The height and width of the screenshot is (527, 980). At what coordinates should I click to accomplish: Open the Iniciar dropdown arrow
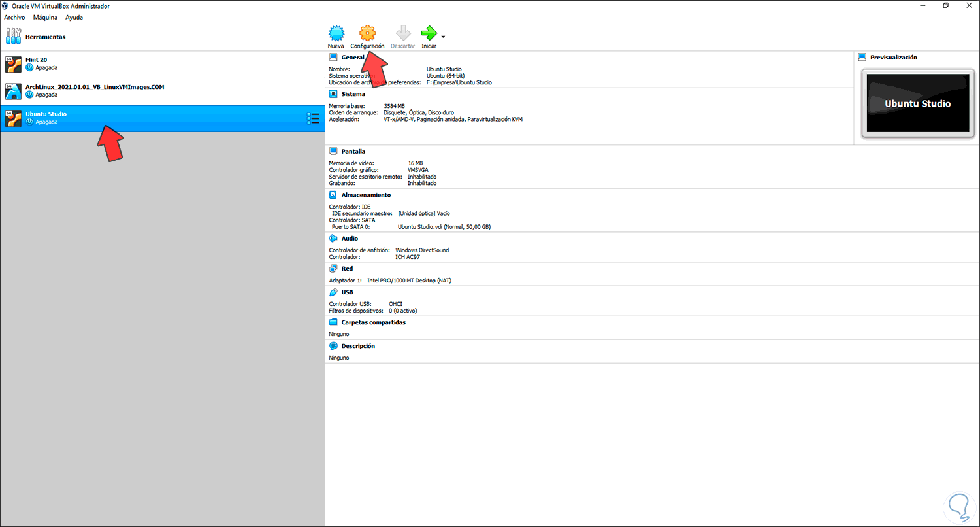pyautogui.click(x=444, y=37)
